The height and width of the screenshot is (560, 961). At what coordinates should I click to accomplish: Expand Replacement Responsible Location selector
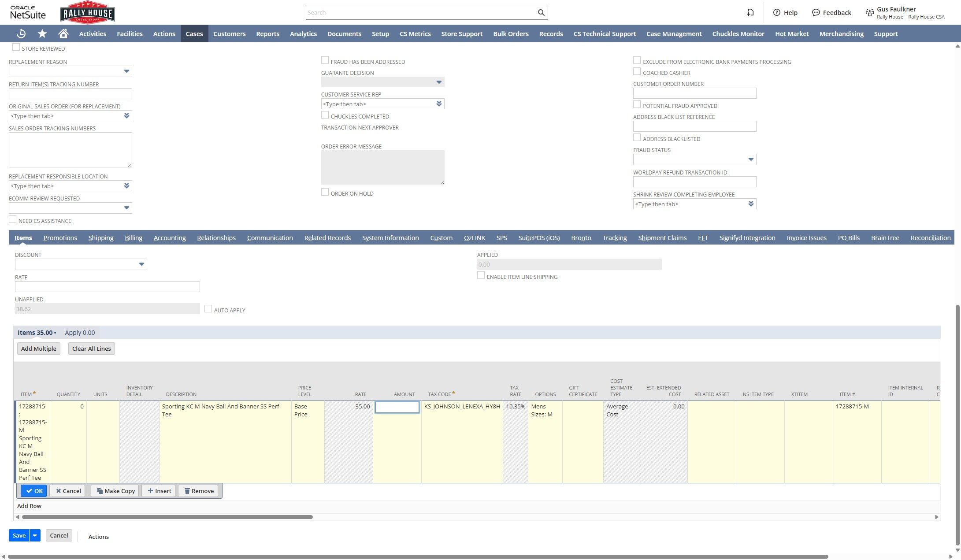[x=126, y=186]
